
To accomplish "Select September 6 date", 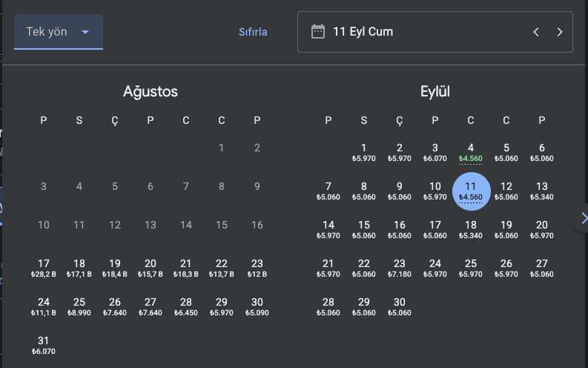I will (542, 153).
